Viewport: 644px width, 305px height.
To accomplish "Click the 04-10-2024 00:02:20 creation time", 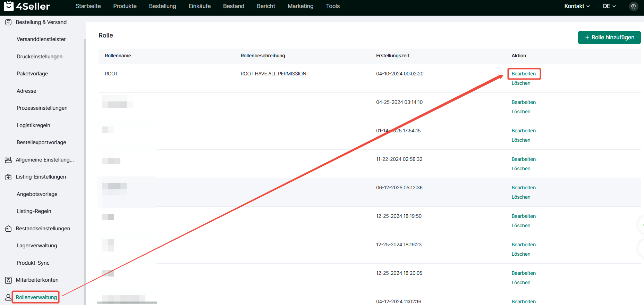I will pyautogui.click(x=400, y=74).
